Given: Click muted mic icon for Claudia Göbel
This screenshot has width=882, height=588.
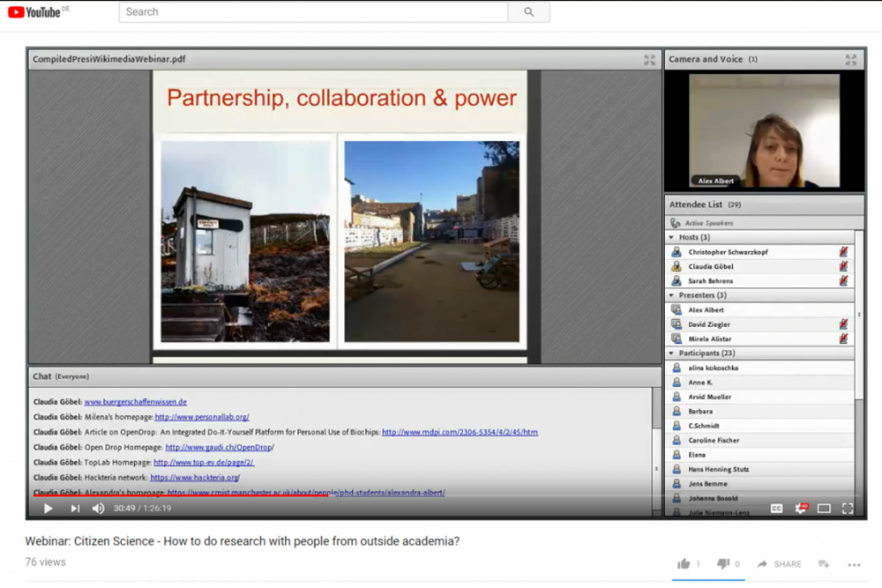Looking at the screenshot, I should point(843,266).
